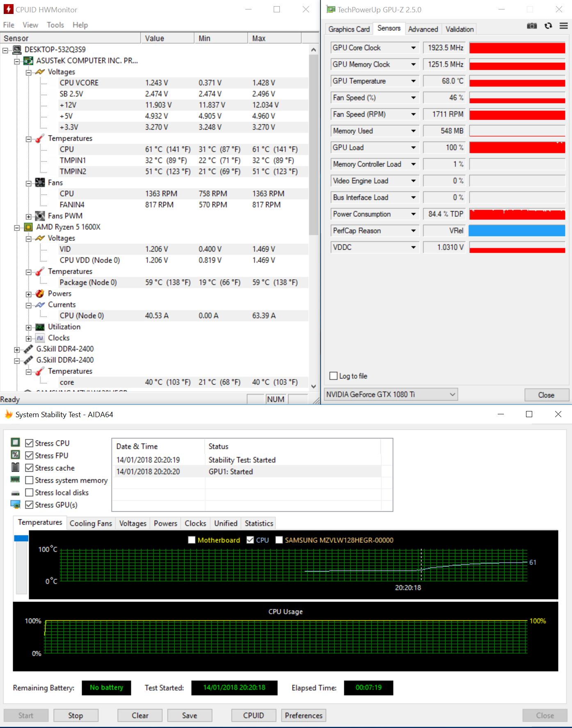572x728 pixels.
Task: Open the Fan Speed (RPM) sensor dropdown
Action: coord(414,115)
